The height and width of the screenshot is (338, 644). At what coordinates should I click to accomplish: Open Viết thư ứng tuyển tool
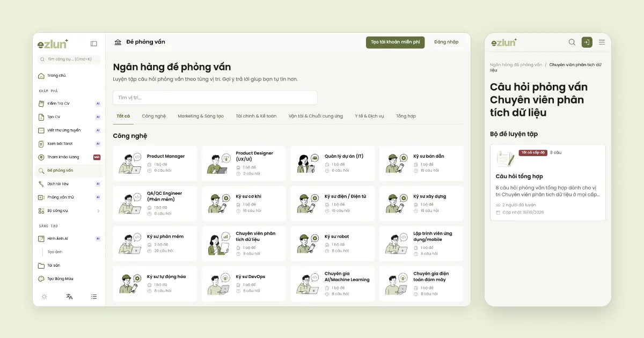coord(69,130)
